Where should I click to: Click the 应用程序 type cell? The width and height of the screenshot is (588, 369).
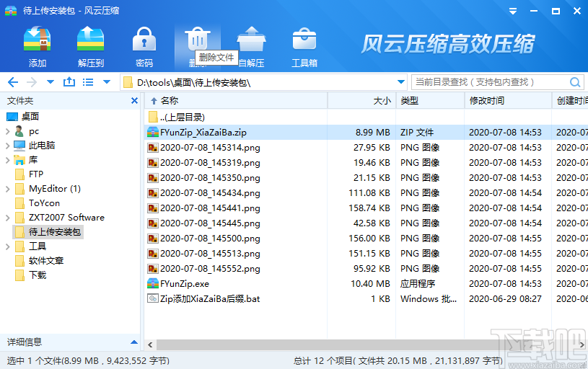(x=418, y=283)
